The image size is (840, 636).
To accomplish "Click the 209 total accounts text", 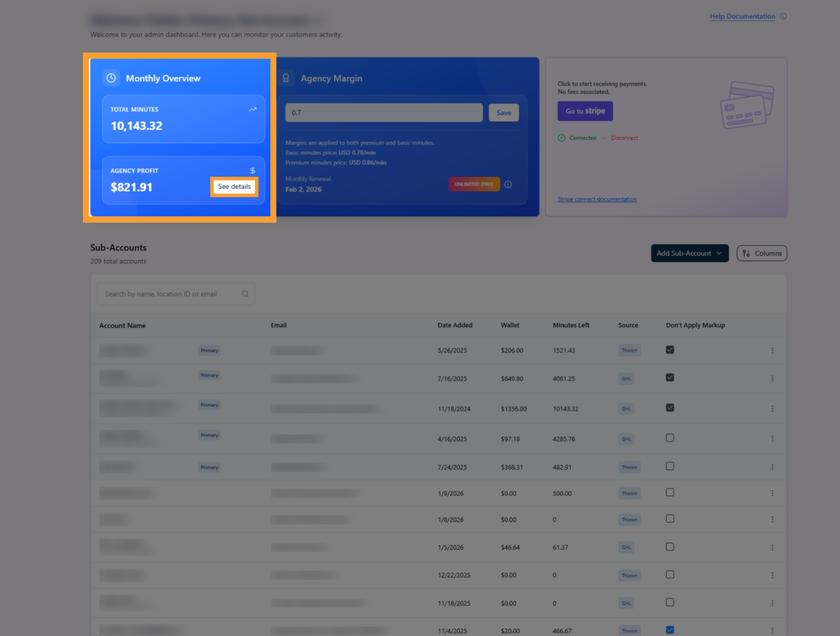I will (x=118, y=261).
